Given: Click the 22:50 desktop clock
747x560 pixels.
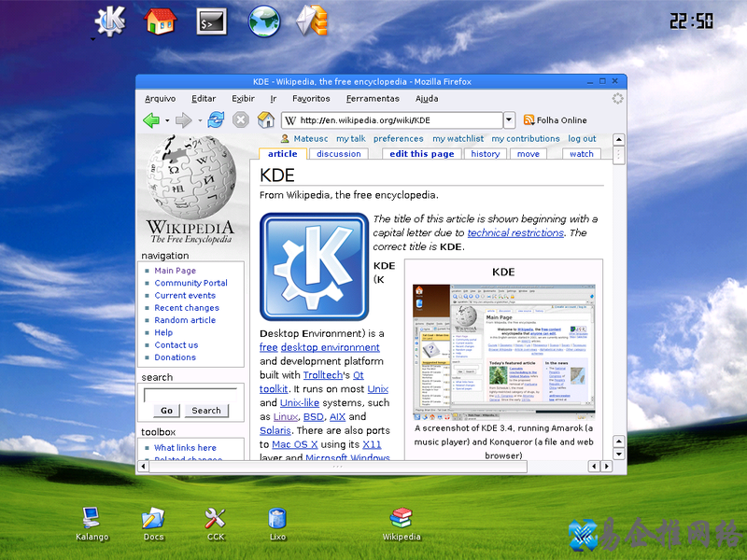Looking at the screenshot, I should tap(691, 21).
